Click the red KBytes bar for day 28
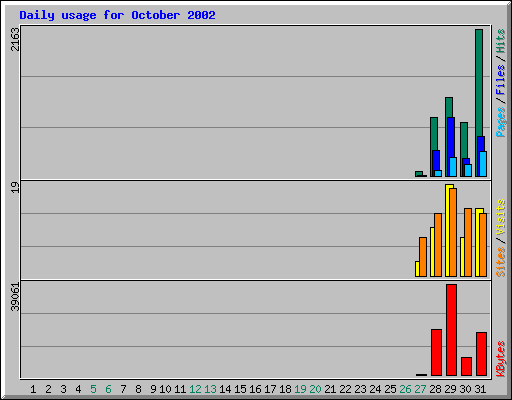Screen dimensions: 512x400 coord(436,352)
